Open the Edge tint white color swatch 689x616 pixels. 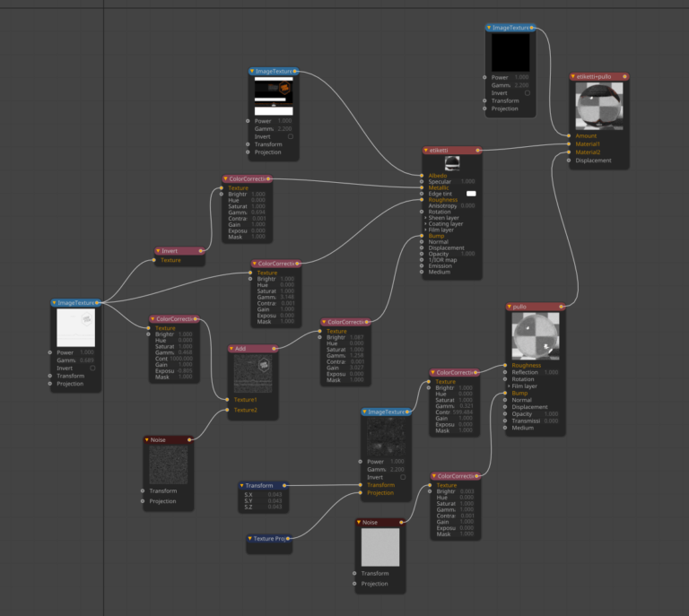(470, 194)
